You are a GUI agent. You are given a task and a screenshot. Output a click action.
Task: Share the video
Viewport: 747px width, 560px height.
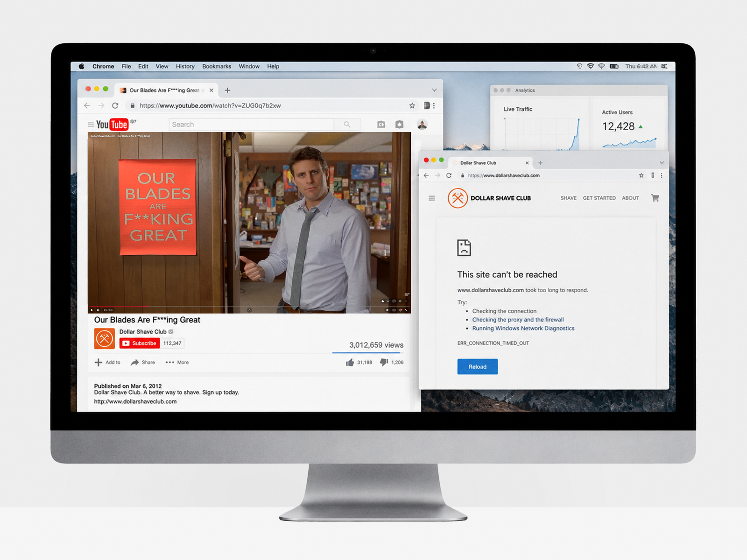tap(143, 363)
